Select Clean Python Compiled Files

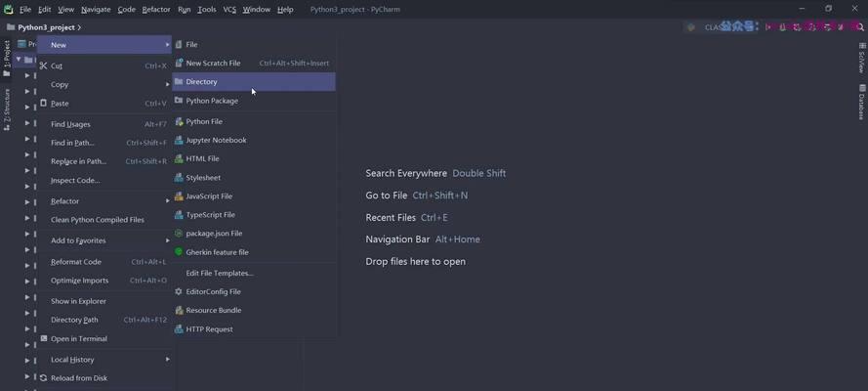[x=104, y=219]
